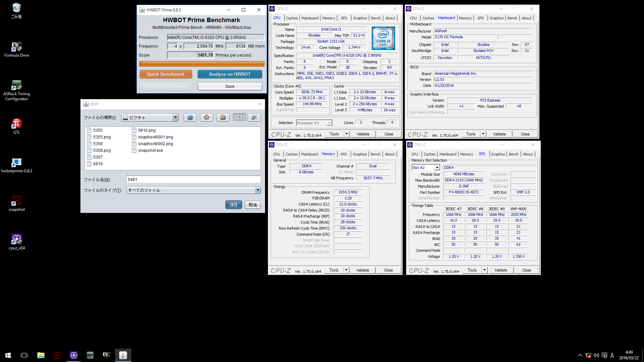Click the Score value field 5481.78

pyautogui.click(x=191, y=55)
